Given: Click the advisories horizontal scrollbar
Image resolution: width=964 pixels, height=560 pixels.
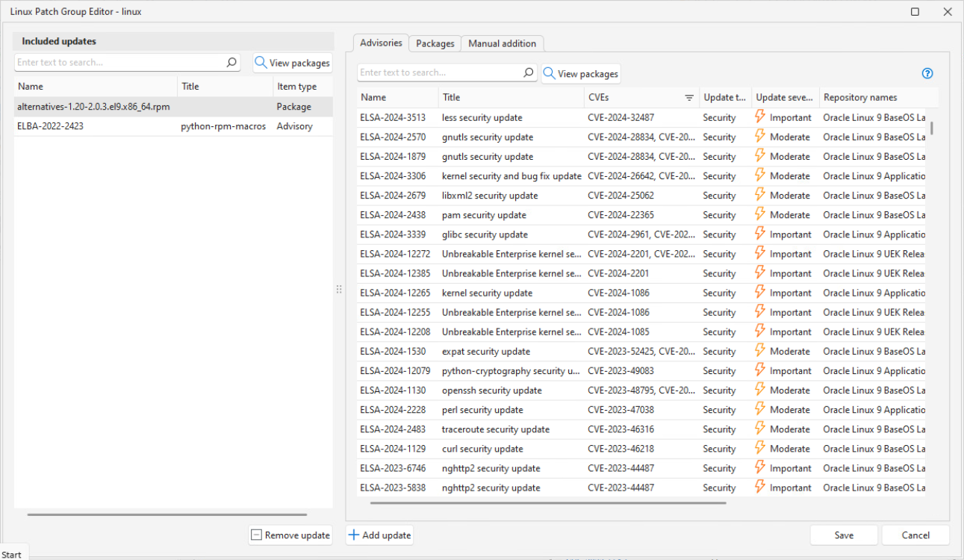Looking at the screenshot, I should (x=547, y=503).
